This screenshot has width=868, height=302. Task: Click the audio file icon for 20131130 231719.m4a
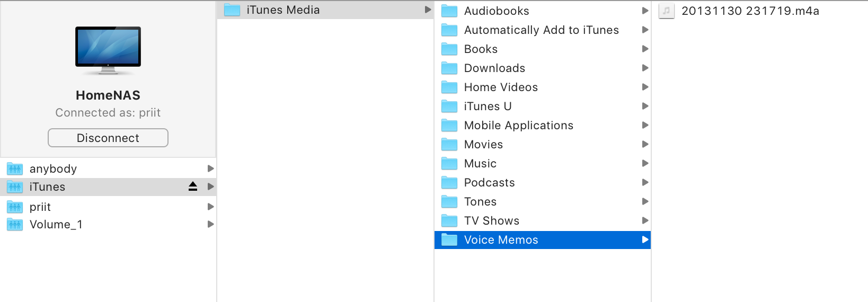pos(667,11)
